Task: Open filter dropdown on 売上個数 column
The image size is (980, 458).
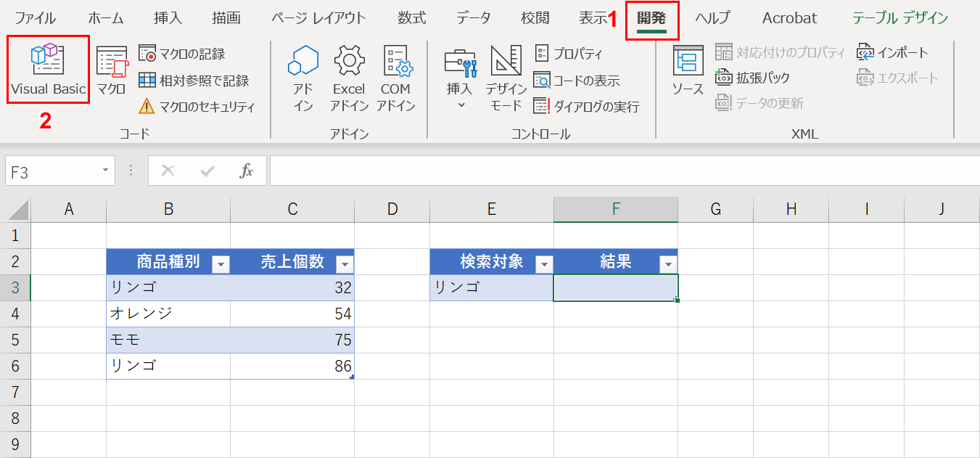Action: pyautogui.click(x=345, y=263)
